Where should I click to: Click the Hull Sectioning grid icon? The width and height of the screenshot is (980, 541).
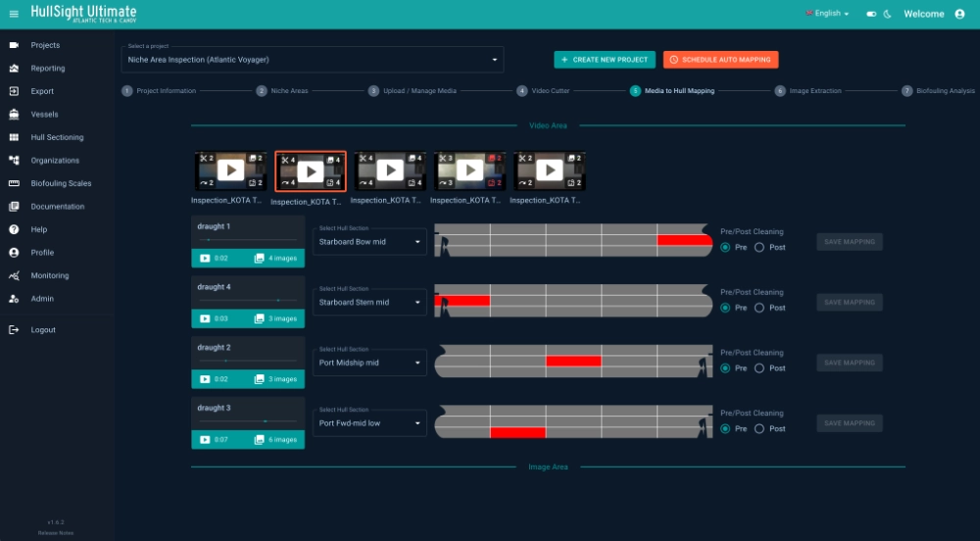pos(14,137)
